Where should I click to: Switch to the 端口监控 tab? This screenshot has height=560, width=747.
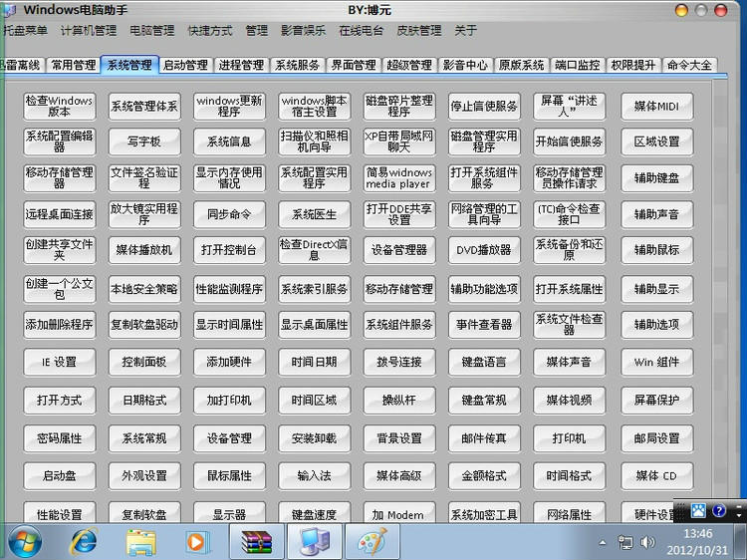[x=578, y=65]
